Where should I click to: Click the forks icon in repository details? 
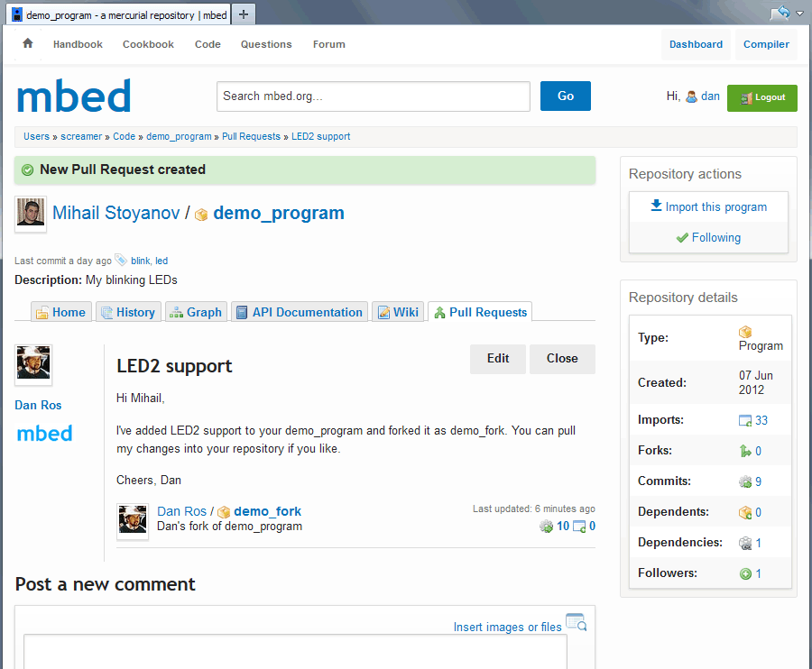point(745,451)
